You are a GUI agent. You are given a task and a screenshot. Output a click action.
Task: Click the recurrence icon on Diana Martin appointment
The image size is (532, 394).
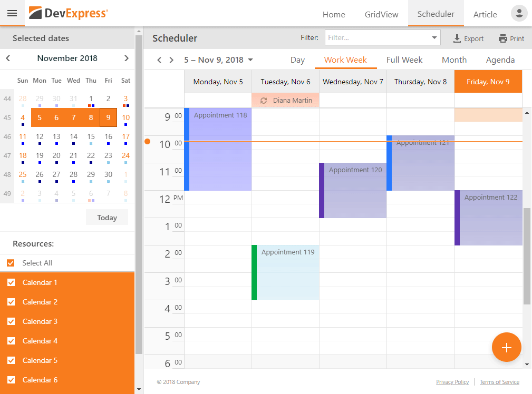pyautogui.click(x=264, y=100)
